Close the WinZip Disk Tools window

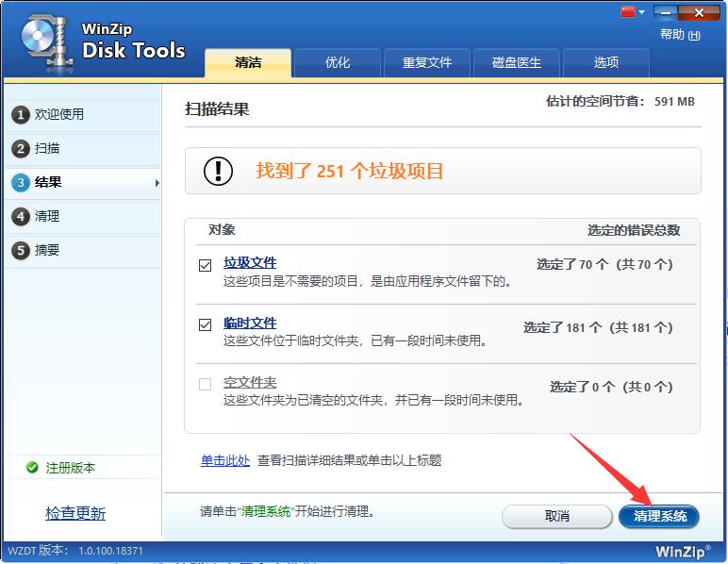pos(699,12)
